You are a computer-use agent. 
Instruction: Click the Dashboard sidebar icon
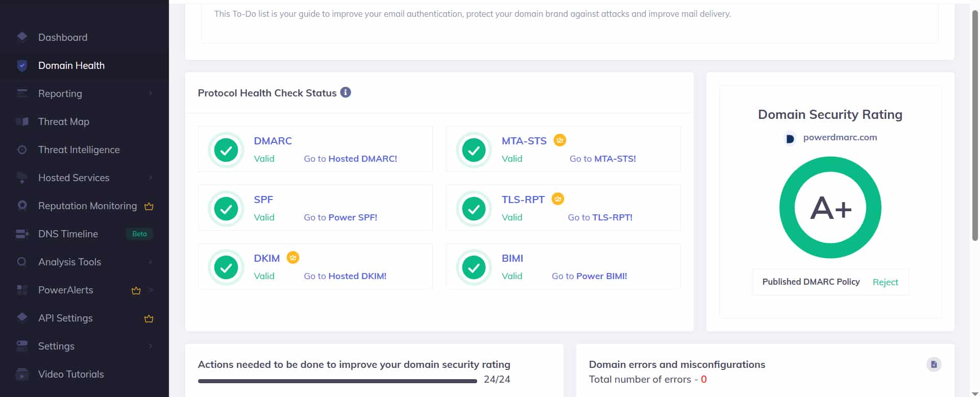[22, 37]
